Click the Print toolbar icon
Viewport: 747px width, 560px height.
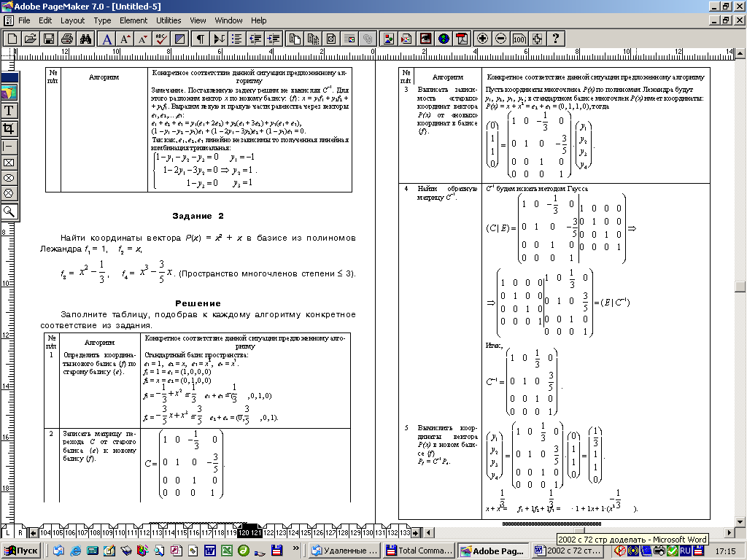(x=67, y=39)
